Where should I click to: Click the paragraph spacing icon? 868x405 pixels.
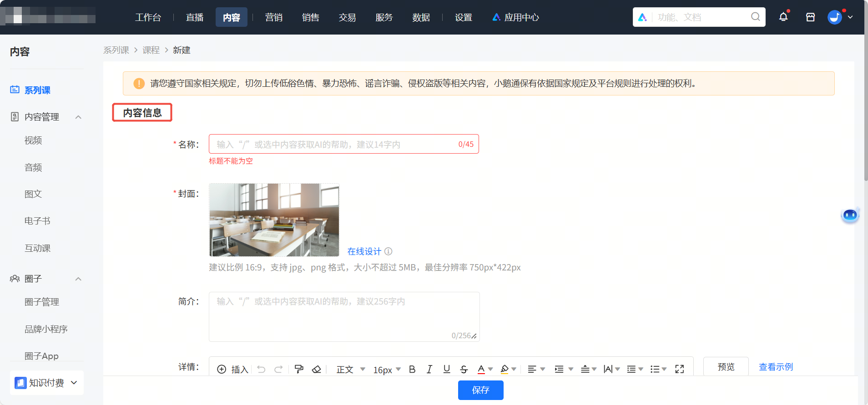585,369
